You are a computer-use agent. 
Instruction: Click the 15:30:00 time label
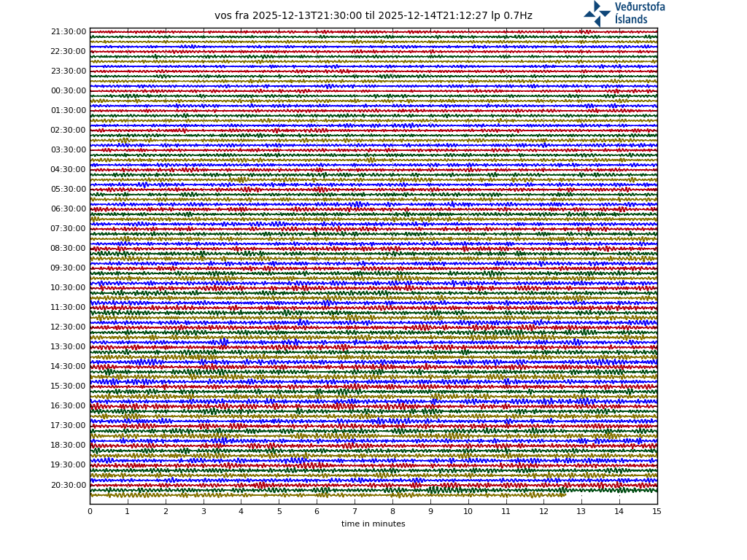coord(69,386)
